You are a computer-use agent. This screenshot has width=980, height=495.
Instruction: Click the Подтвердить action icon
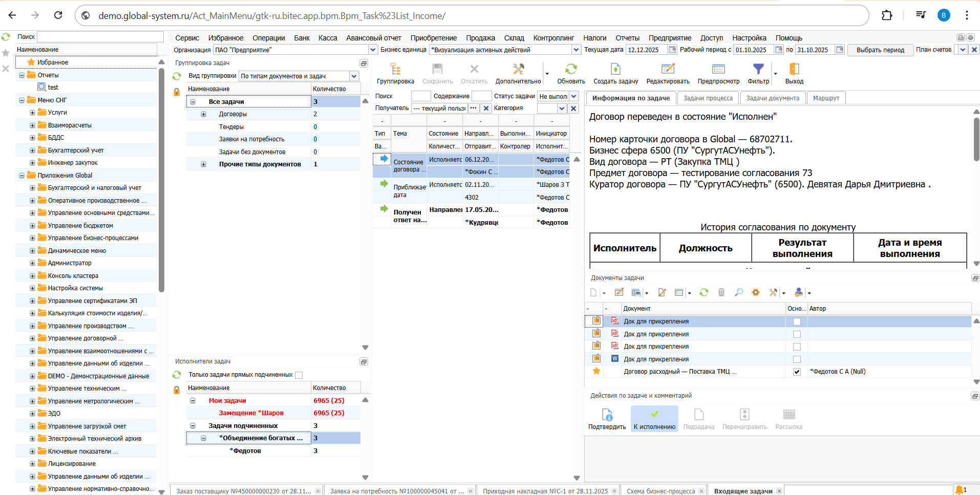pos(607,415)
